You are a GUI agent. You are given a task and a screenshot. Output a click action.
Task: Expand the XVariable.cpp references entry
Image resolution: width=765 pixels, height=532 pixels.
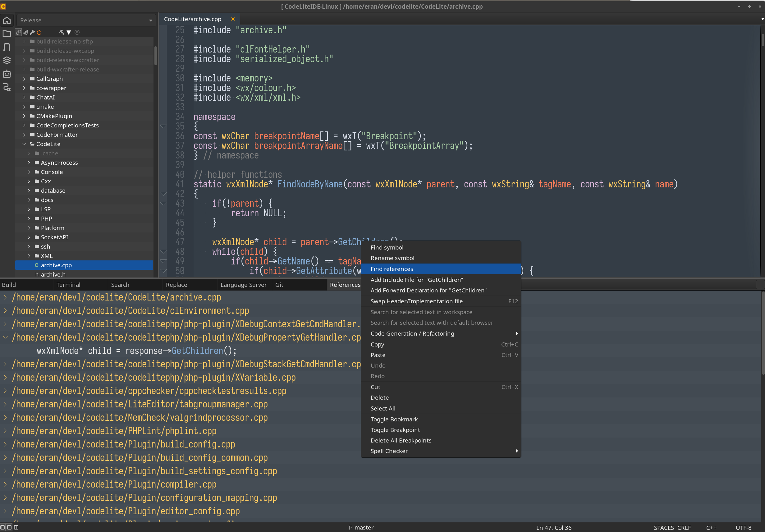[x=5, y=378]
